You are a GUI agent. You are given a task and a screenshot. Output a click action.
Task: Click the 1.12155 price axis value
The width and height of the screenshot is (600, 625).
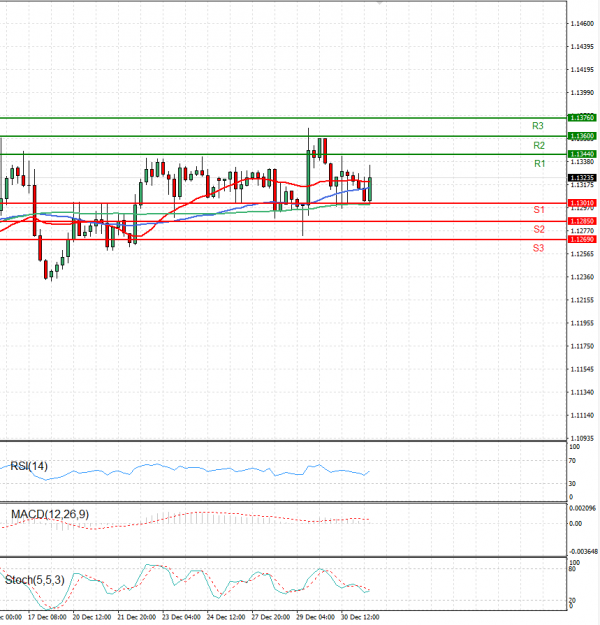[x=582, y=300]
